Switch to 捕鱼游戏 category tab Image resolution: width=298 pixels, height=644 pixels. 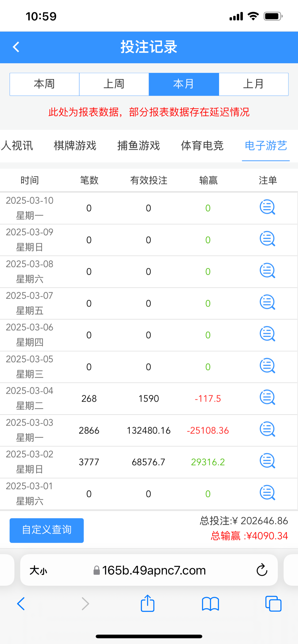tap(139, 146)
